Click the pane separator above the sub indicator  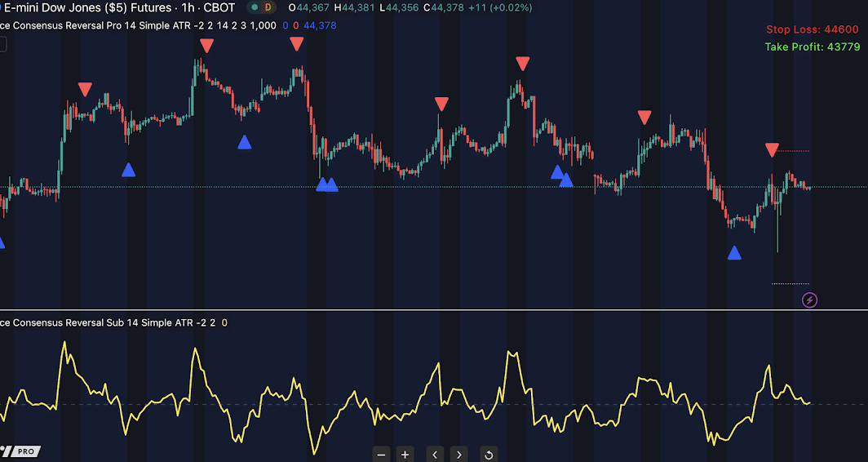pyautogui.click(x=434, y=310)
